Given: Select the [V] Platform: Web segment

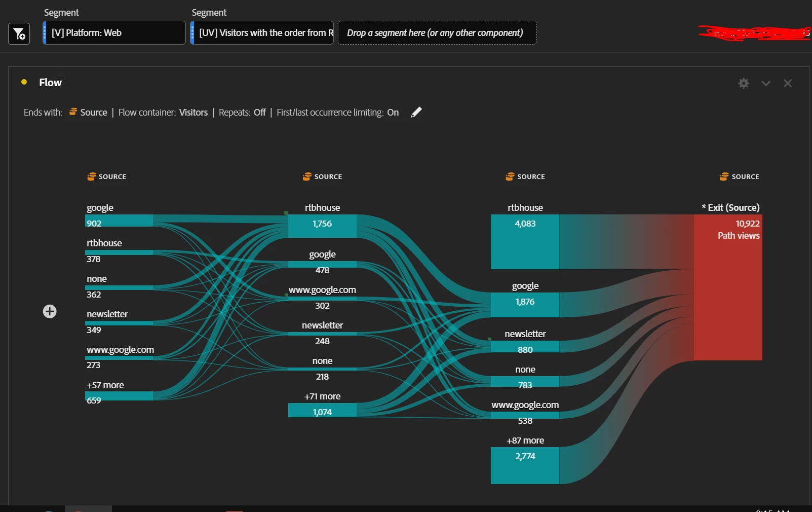Looking at the screenshot, I should click(x=114, y=32).
